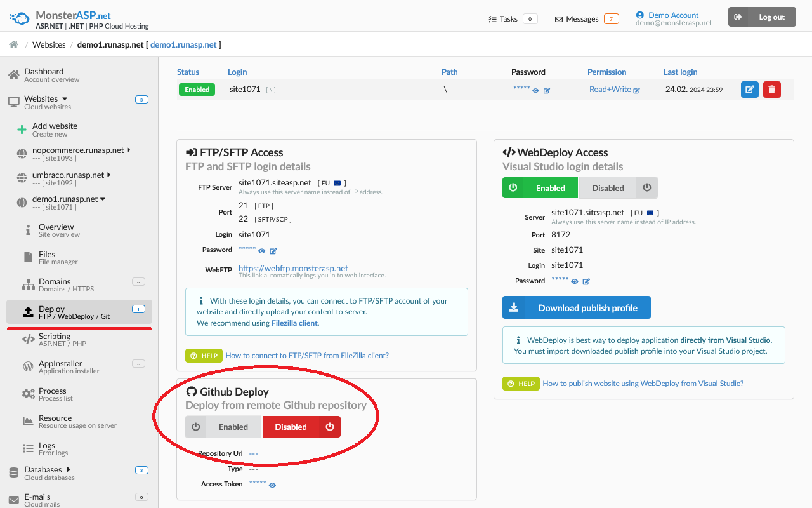Screen dimensions: 812x508
Task: Open Domains / HTTPS menu label
Action: [66, 284]
